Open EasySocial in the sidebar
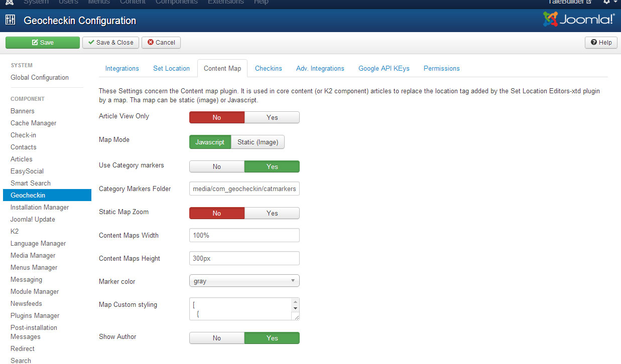The height and width of the screenshot is (364, 621). tap(27, 171)
